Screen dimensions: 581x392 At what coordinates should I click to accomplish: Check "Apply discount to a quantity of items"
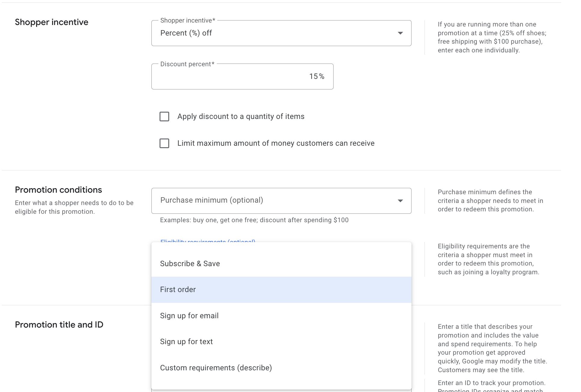[x=164, y=117]
